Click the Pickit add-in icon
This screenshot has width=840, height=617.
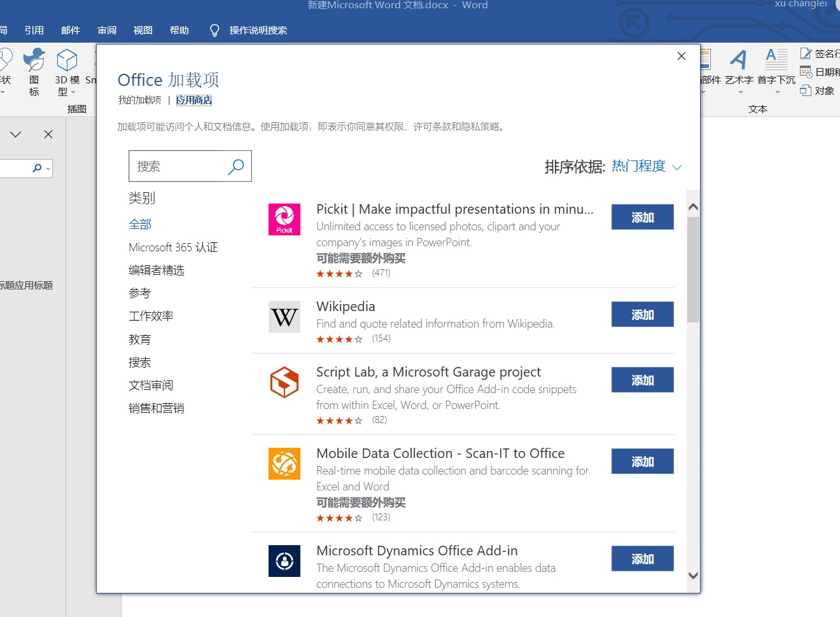pos(284,219)
